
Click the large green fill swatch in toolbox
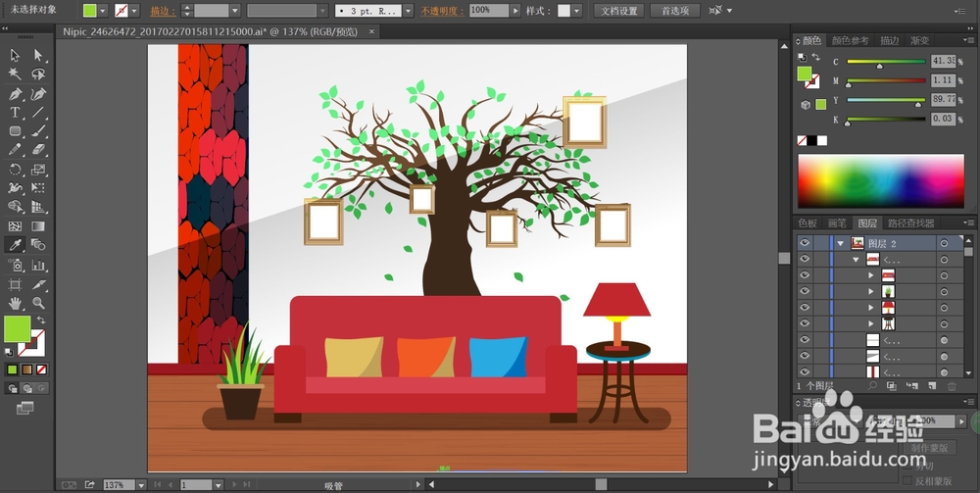click(17, 328)
